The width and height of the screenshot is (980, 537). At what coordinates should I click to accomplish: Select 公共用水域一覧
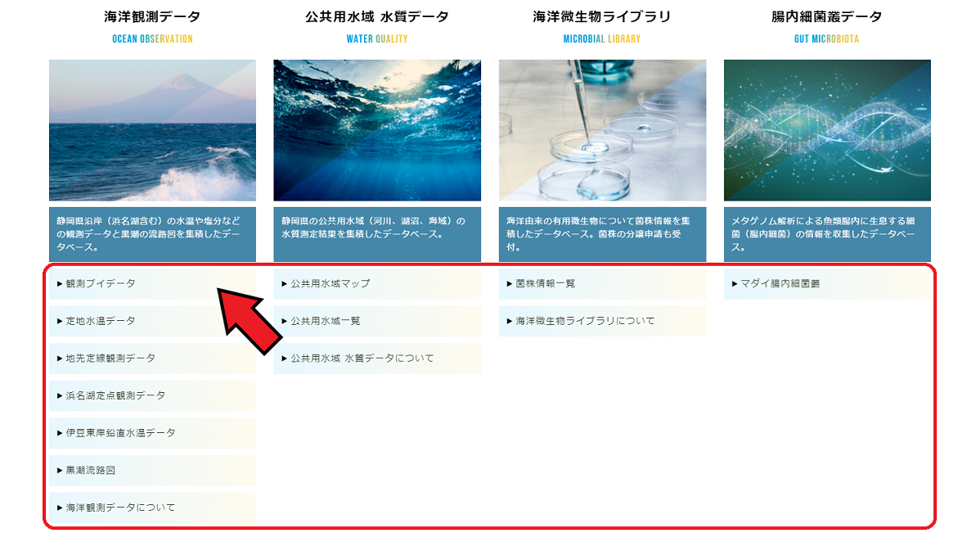click(377, 322)
